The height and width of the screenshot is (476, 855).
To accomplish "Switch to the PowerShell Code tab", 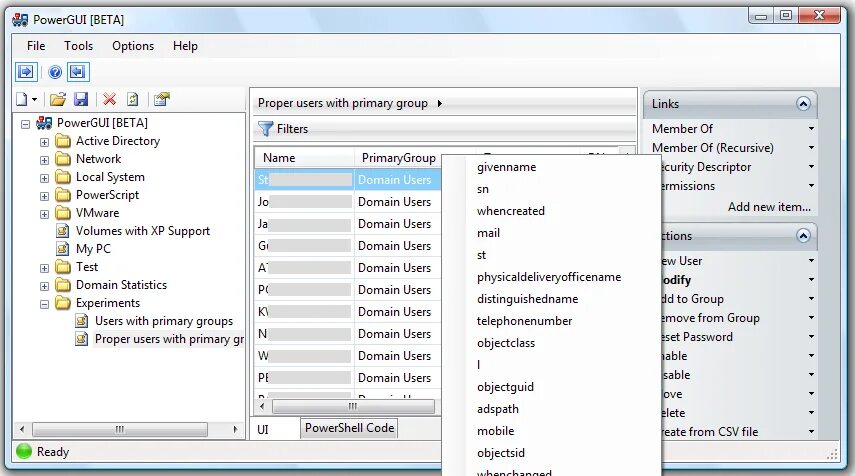I will tap(350, 428).
